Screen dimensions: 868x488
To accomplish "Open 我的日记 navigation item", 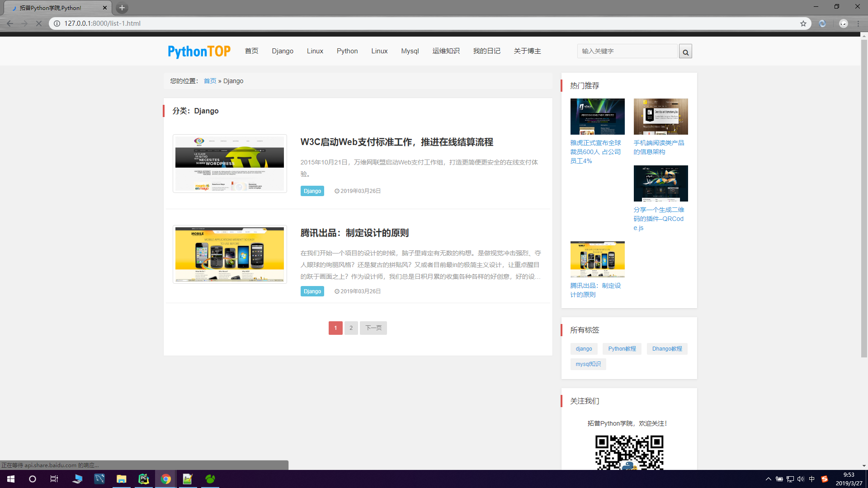I will (x=486, y=51).
